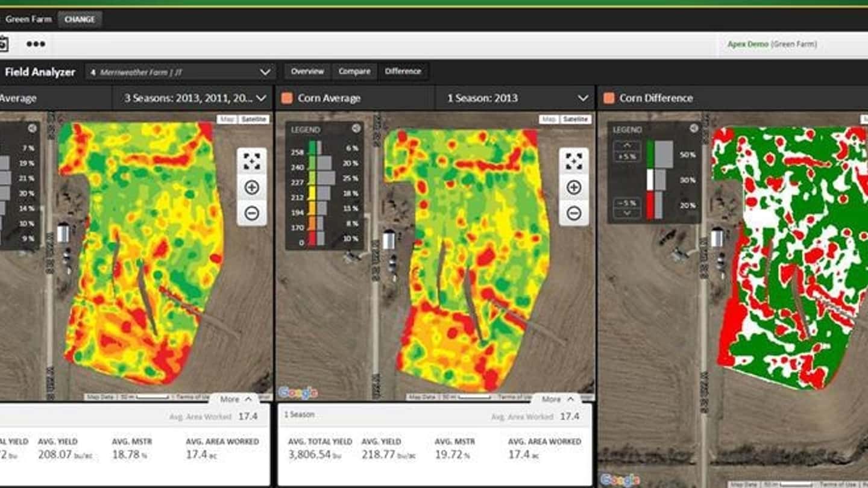Select the red 0 legend swatch

point(312,239)
